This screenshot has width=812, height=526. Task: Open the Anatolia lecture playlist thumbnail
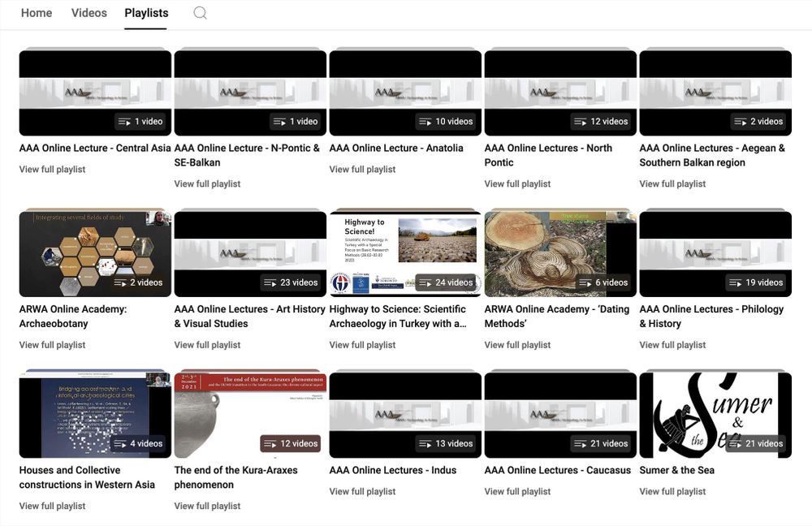(x=405, y=93)
